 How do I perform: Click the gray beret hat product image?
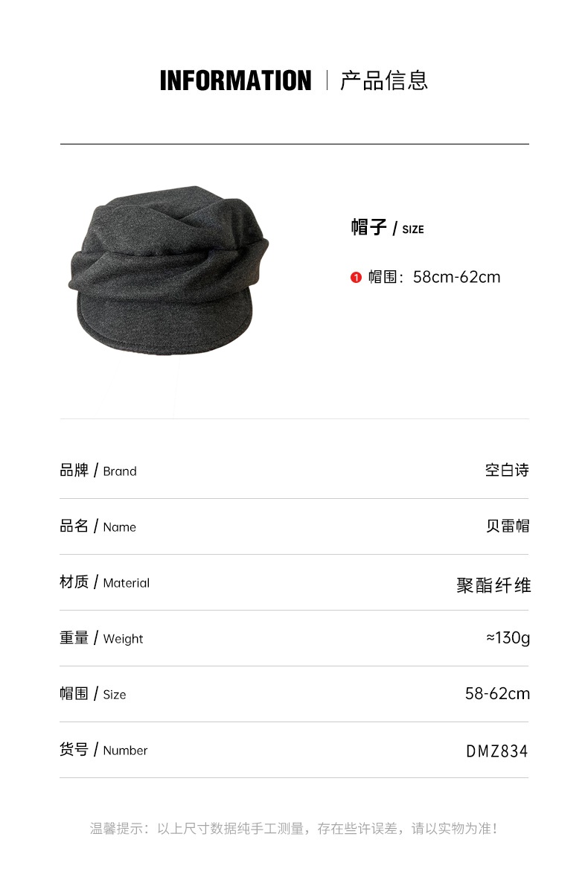tap(169, 273)
